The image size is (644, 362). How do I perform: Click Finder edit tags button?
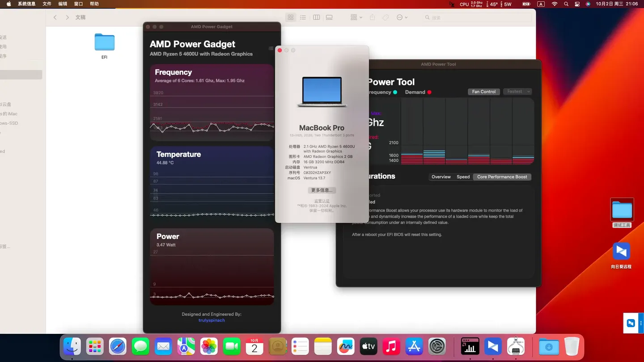[386, 17]
